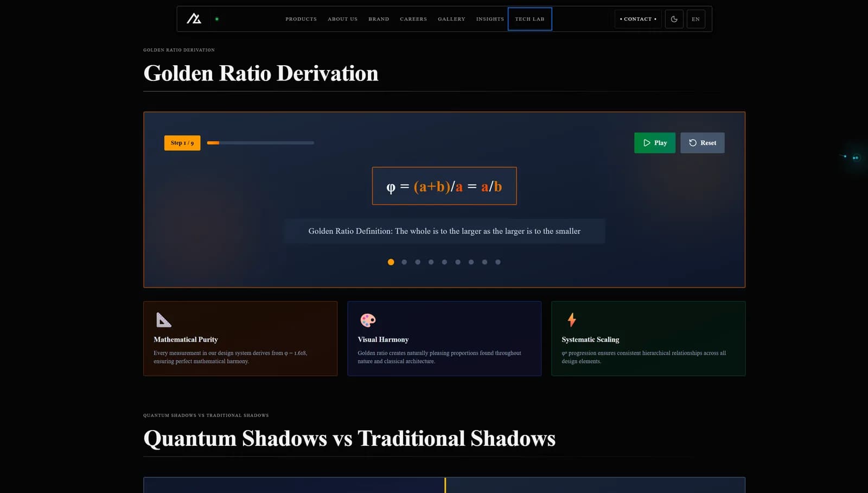Toggle dark mode with the moon icon

674,19
